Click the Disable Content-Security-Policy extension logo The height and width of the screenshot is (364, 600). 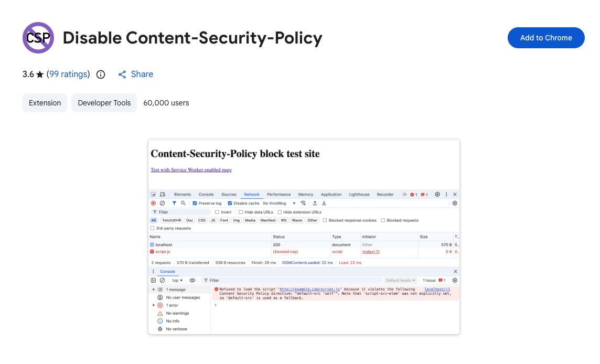point(38,38)
